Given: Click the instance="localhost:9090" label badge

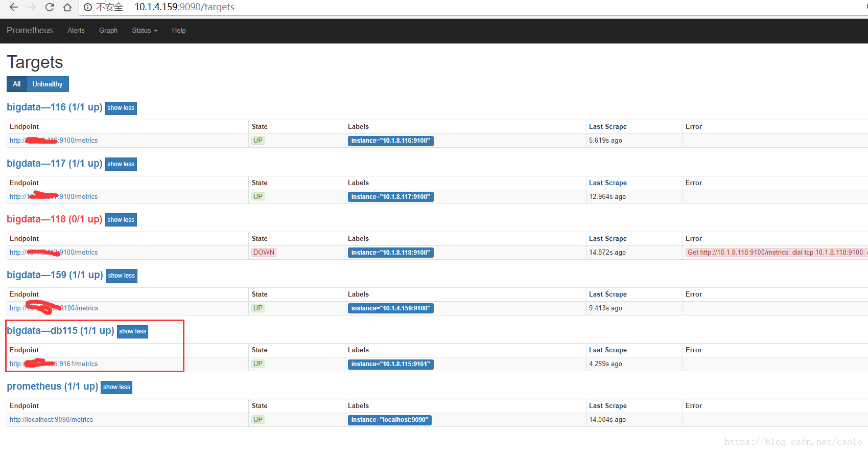Looking at the screenshot, I should [390, 420].
